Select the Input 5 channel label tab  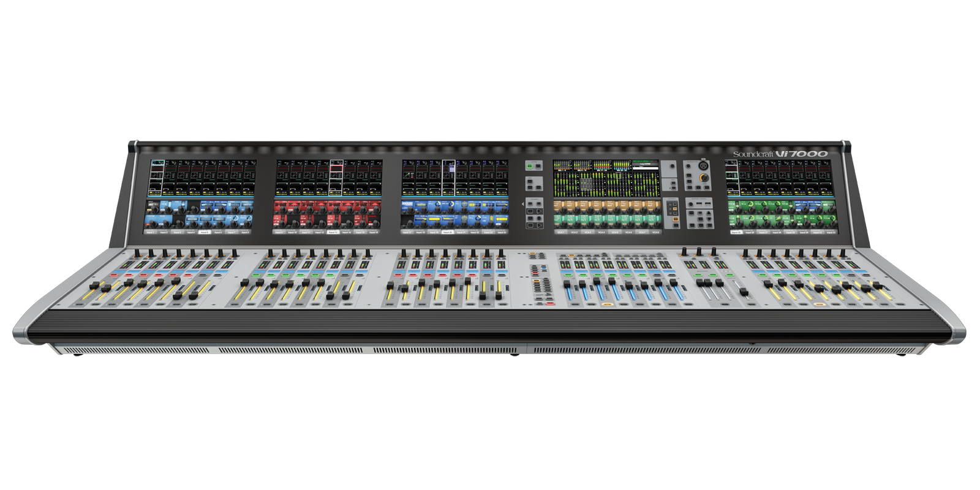click(x=205, y=233)
